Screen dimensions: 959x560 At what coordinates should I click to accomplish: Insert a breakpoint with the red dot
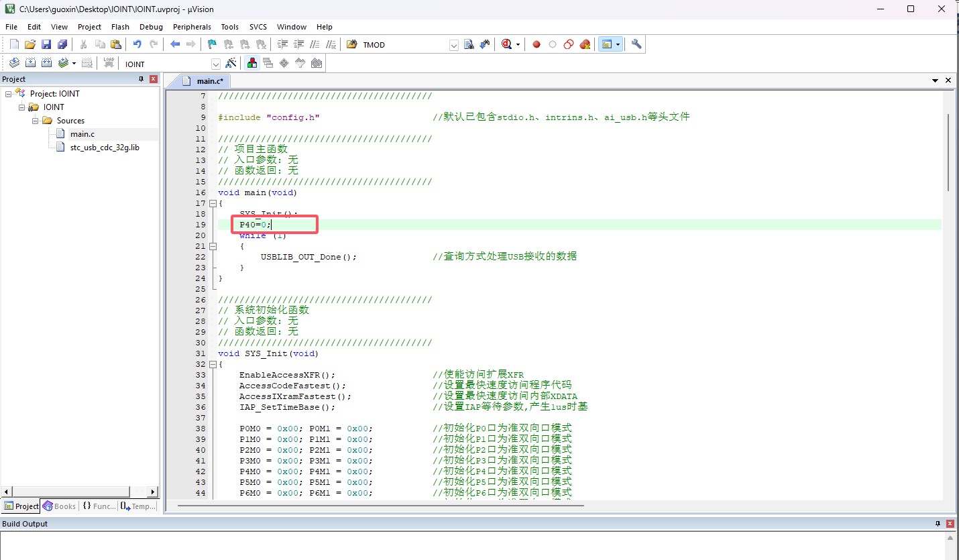click(537, 44)
